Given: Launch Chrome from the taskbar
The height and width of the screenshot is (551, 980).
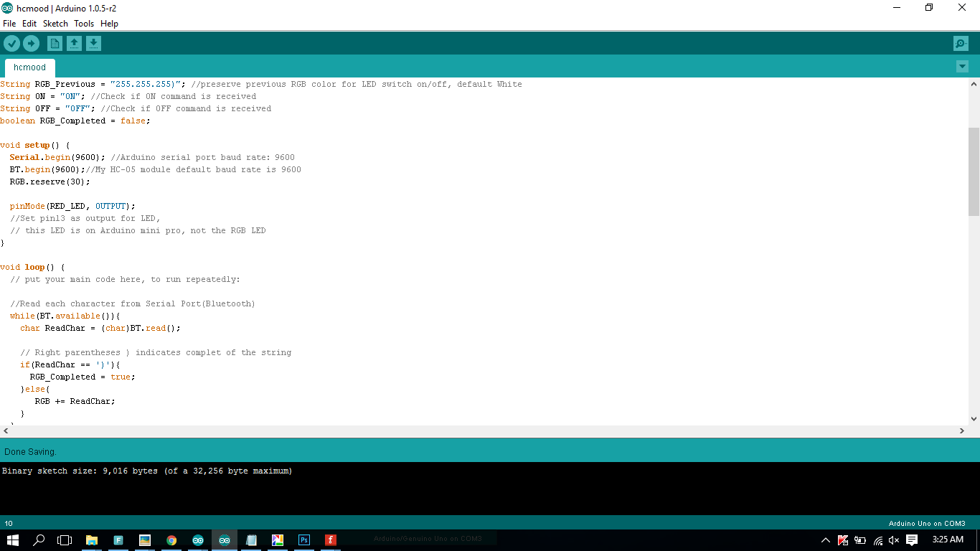Looking at the screenshot, I should [x=171, y=540].
